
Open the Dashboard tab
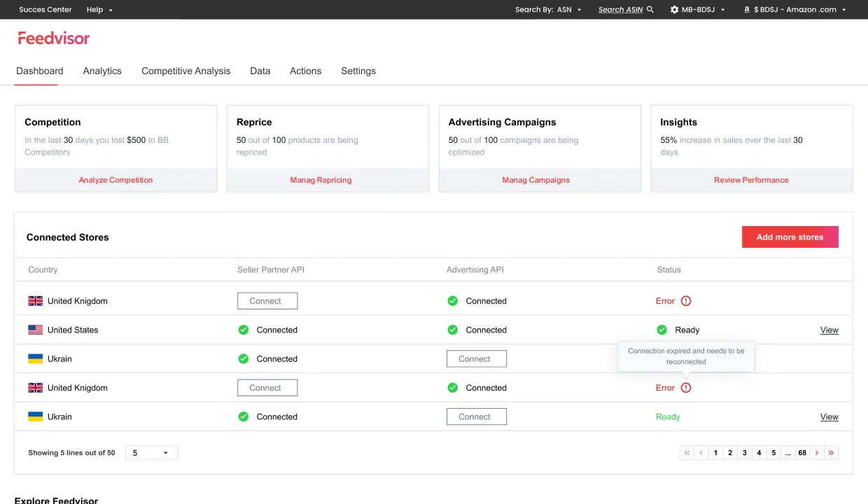tap(40, 71)
